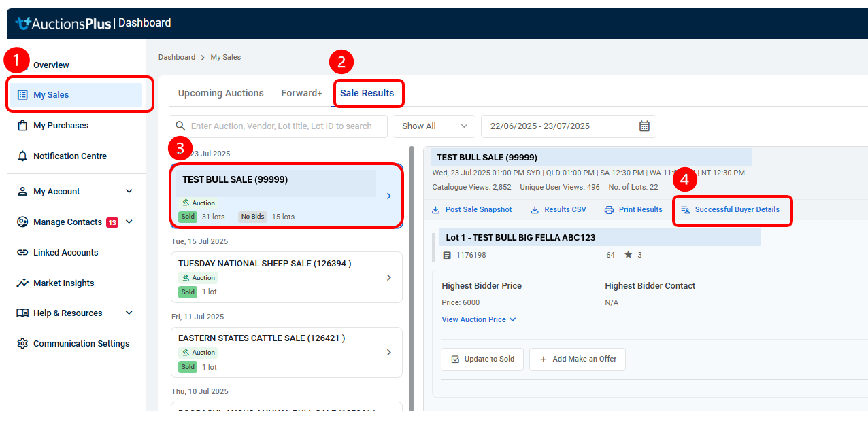Click Catalogue Views: 2,852 text
The image size is (868, 422).
point(471,187)
